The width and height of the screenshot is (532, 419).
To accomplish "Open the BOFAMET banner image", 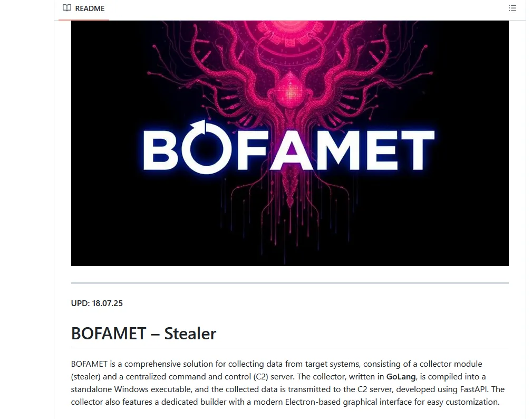I will [x=290, y=143].
